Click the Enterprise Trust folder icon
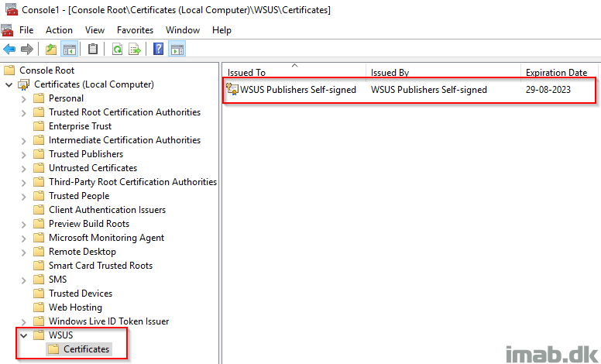 point(39,126)
